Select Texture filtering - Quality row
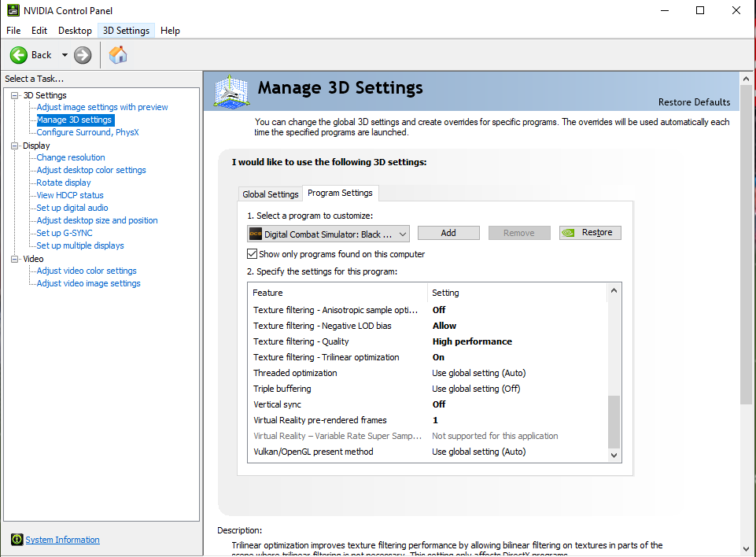 pyautogui.click(x=428, y=341)
